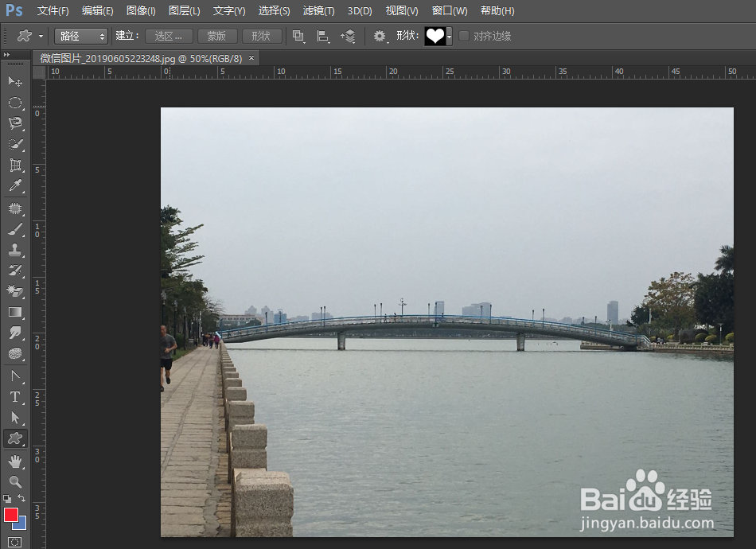Click the red foreground color swatch

pos(10,515)
